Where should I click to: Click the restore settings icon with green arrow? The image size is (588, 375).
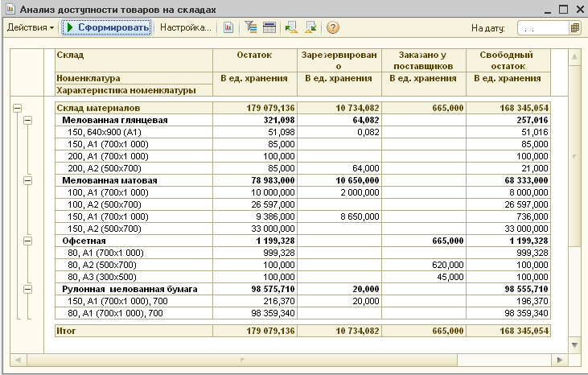(x=291, y=27)
